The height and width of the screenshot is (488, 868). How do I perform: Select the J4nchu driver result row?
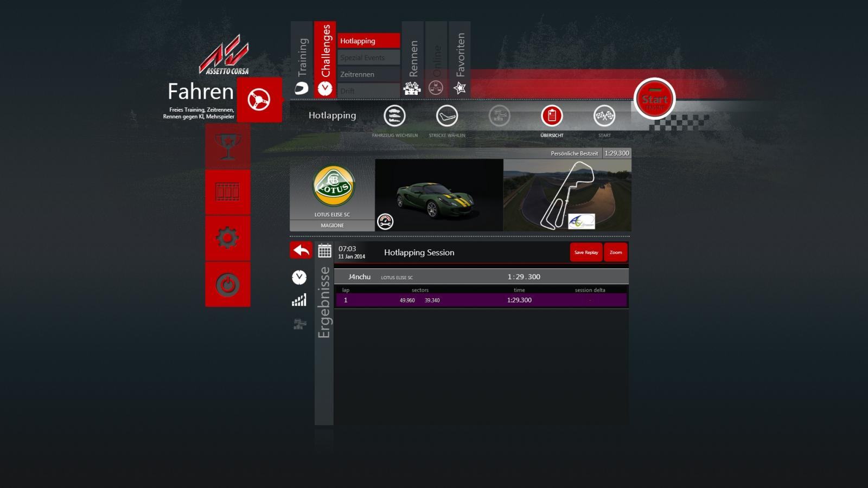481,277
